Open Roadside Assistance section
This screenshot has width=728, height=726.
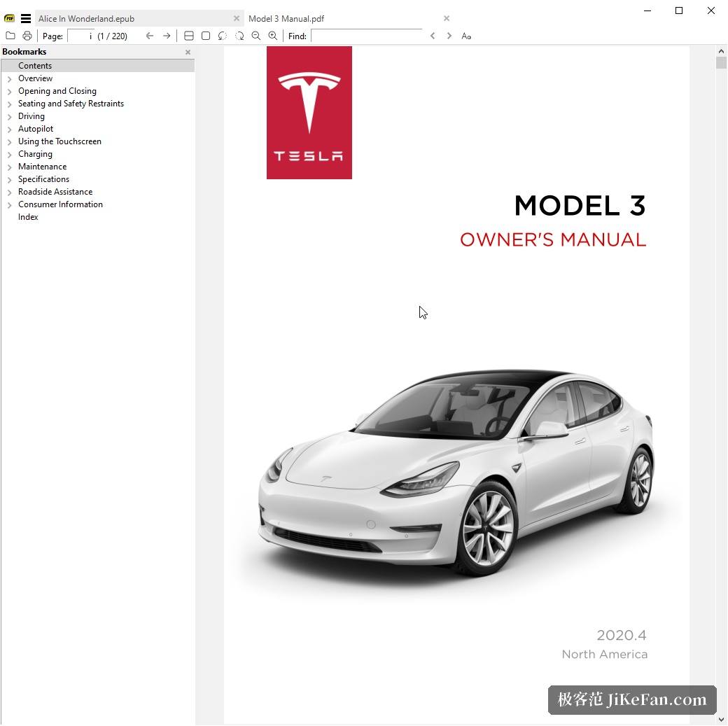pos(55,191)
